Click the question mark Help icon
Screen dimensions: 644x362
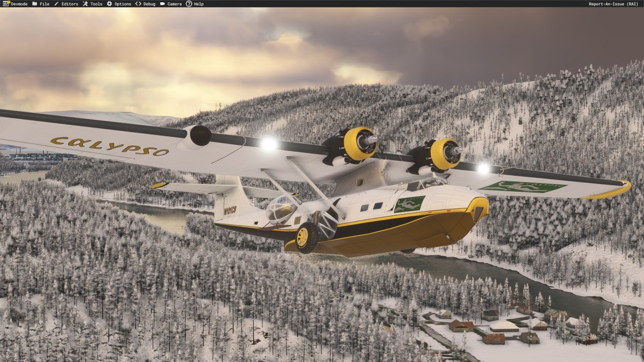(189, 4)
